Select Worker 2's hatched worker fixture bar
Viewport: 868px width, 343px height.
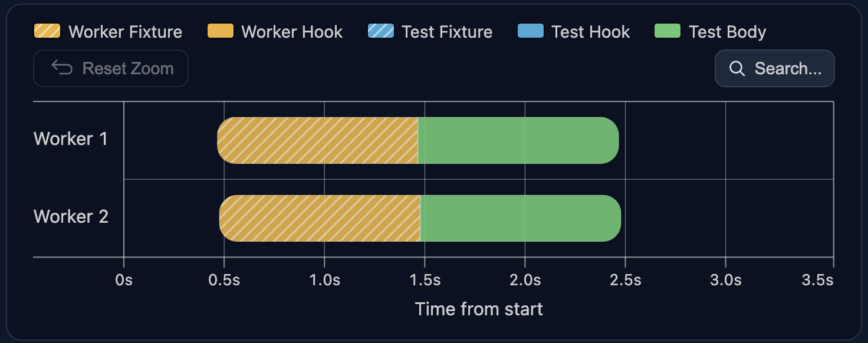(x=320, y=218)
